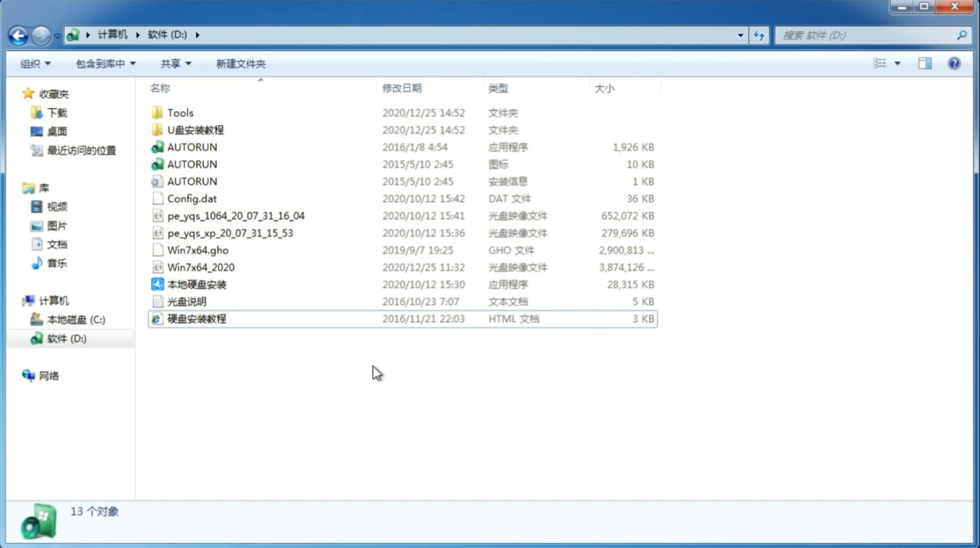Screen dimensions: 980x548
Task: Open 硬盘安装教程 HTML document
Action: (x=196, y=318)
